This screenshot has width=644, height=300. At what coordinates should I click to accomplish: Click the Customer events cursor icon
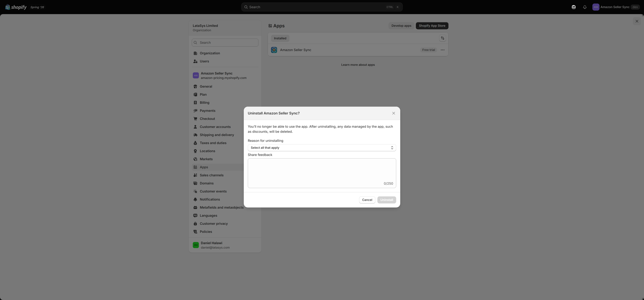[195, 191]
